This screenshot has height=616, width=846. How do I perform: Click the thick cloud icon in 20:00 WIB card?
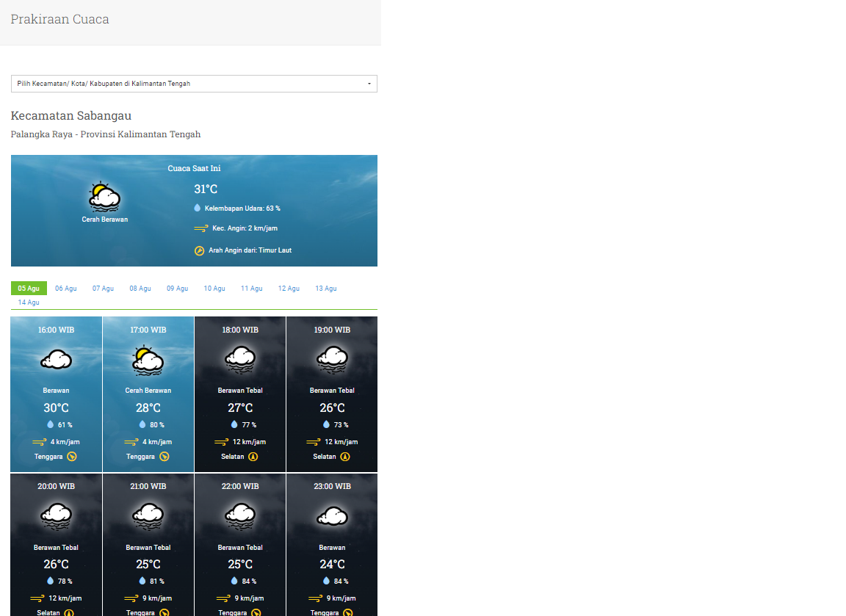click(x=56, y=516)
